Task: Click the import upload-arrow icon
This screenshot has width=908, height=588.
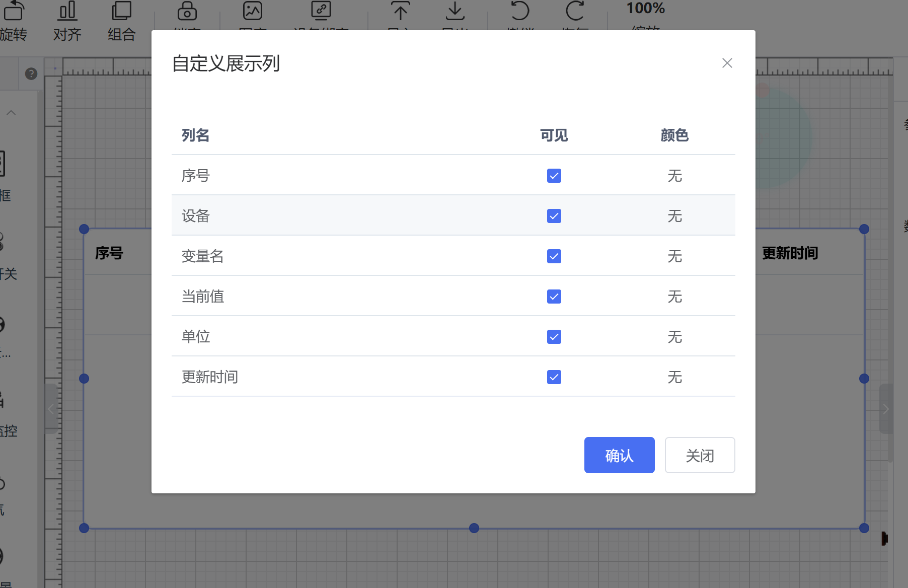Action: click(x=401, y=11)
